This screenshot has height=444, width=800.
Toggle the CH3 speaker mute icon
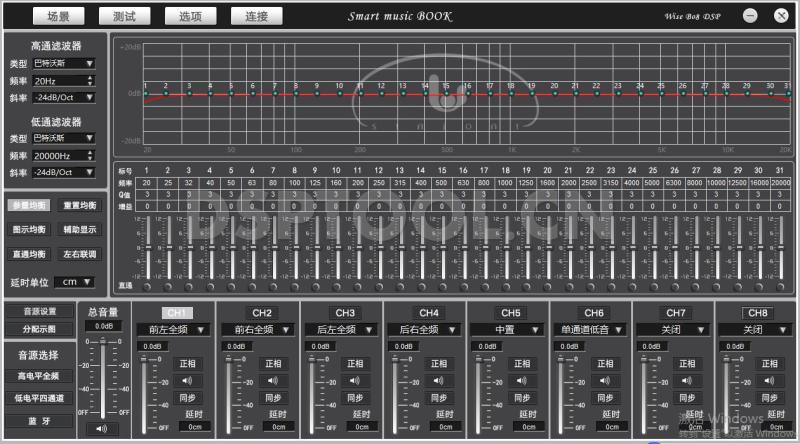(x=356, y=380)
